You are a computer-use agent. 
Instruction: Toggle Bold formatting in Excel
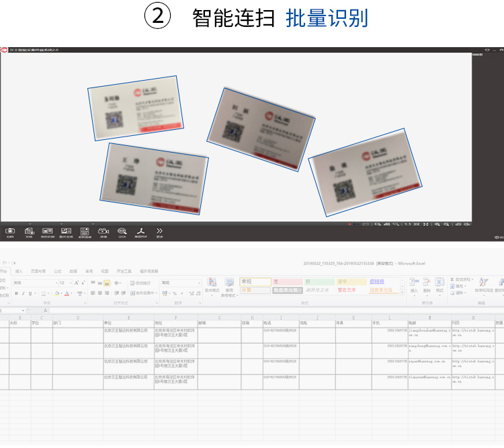16,293
